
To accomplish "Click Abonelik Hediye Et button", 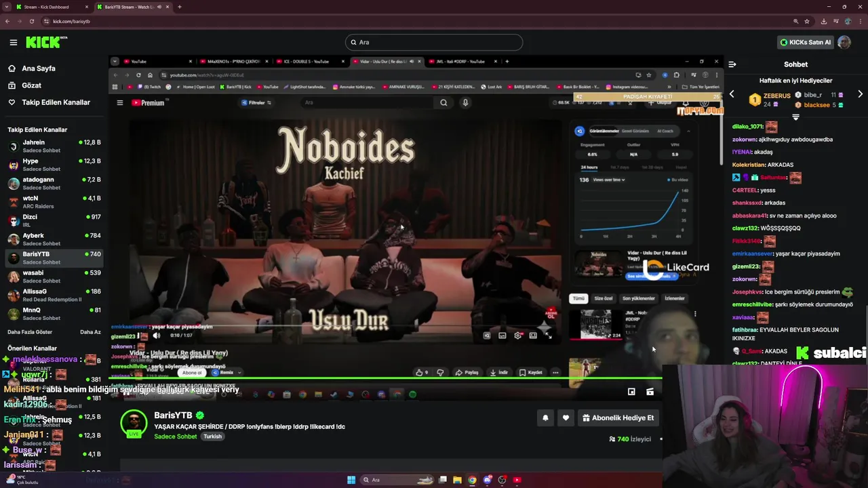I will coord(618,418).
